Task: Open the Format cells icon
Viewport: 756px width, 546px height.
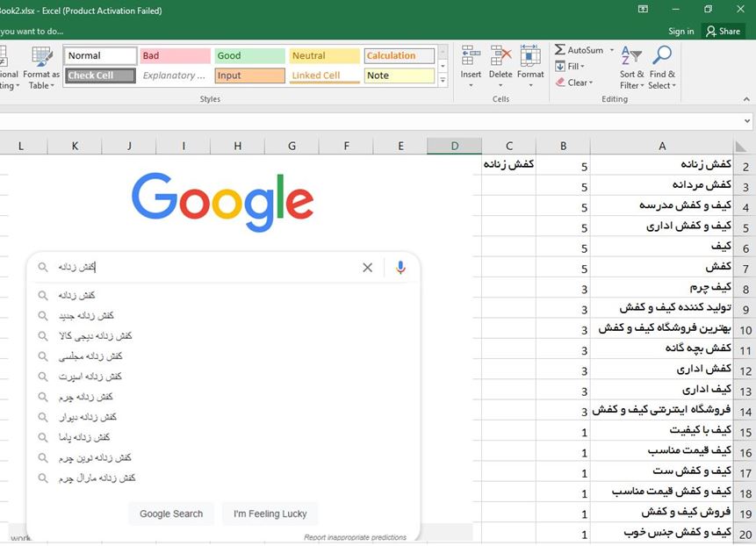Action: coord(530,55)
